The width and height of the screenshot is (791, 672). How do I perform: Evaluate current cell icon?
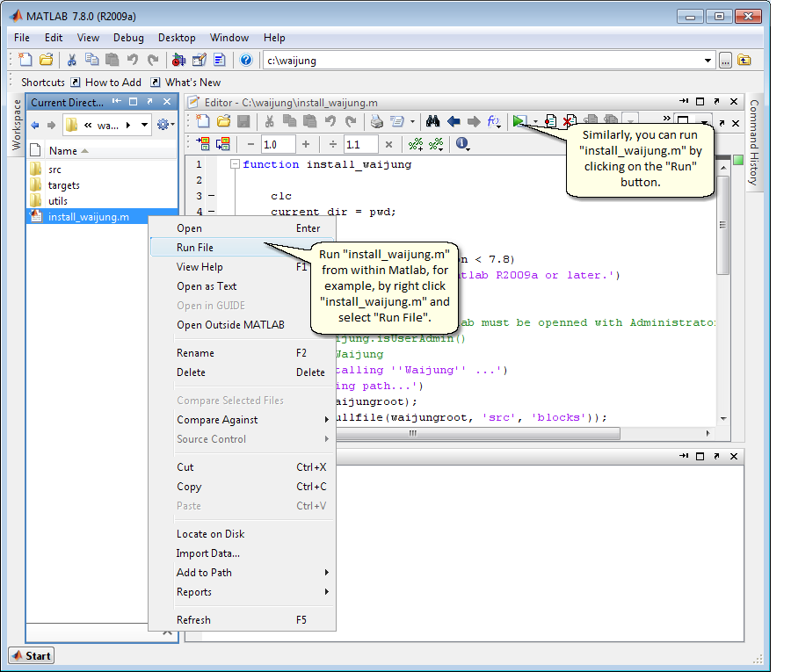tap(203, 144)
